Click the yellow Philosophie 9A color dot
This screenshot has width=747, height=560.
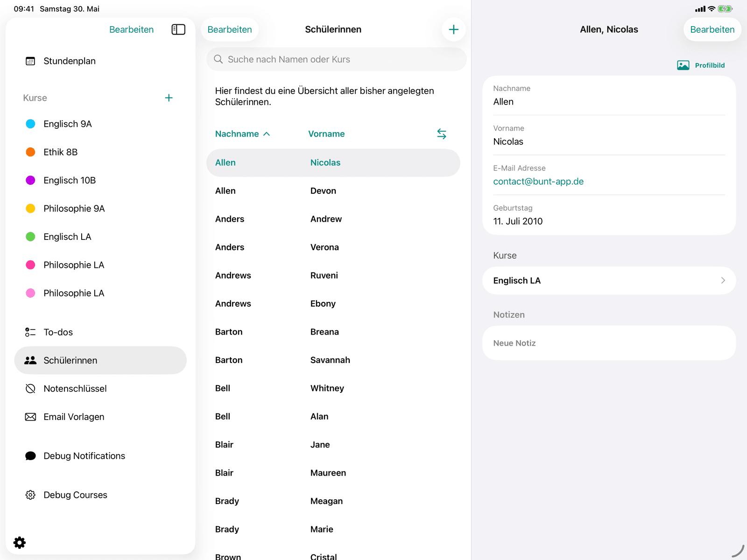pyautogui.click(x=30, y=209)
